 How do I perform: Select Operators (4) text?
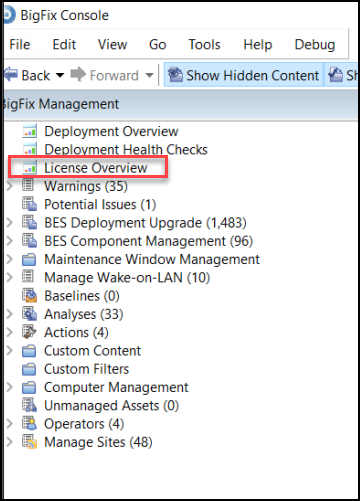pyautogui.click(x=84, y=424)
